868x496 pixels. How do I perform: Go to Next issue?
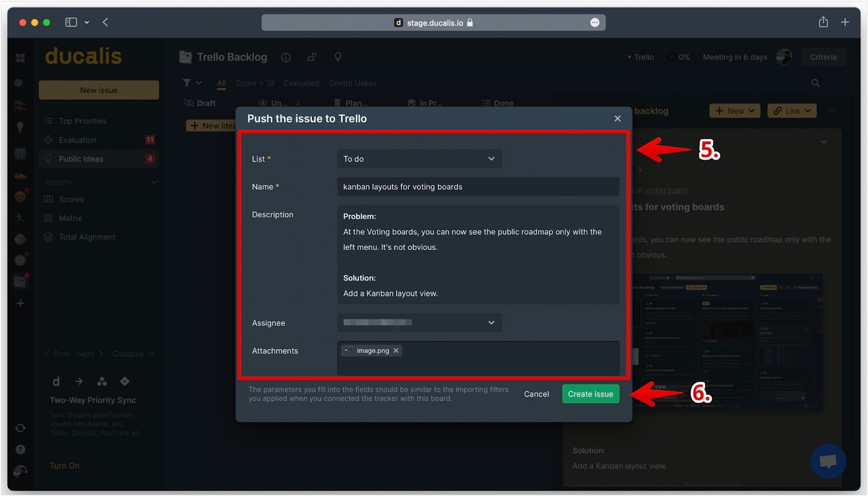[x=90, y=353]
